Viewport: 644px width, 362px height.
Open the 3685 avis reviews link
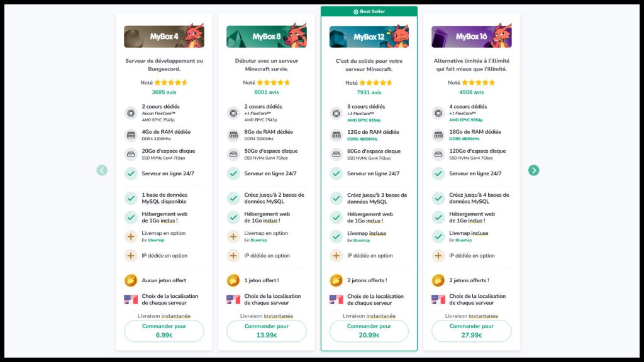pyautogui.click(x=164, y=92)
